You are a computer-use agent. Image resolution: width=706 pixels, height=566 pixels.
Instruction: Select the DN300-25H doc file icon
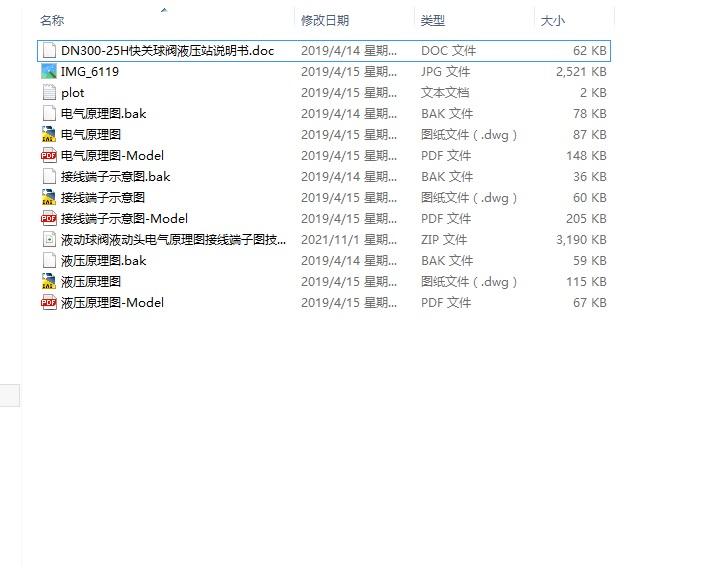49,50
